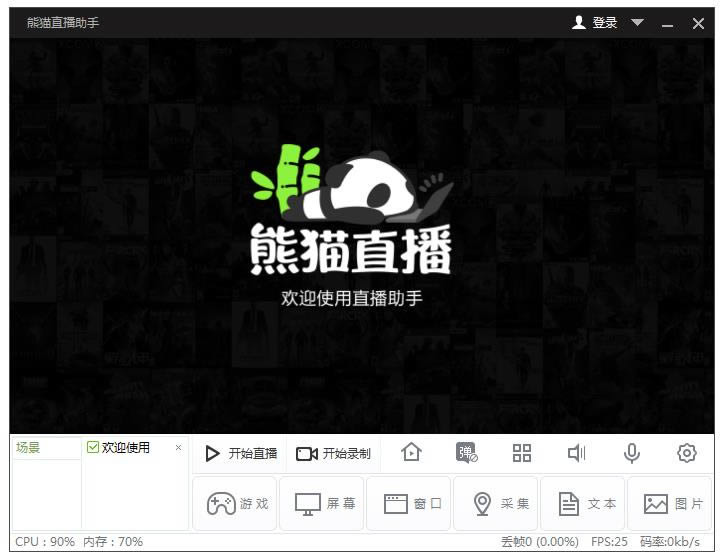Expand the title bar dropdown triangle

coord(637,23)
